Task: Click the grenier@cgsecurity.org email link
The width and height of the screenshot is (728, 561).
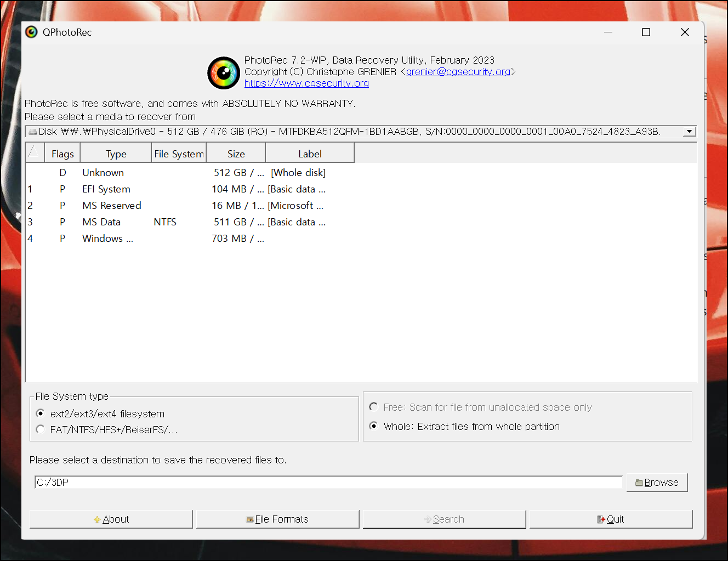Action: tap(458, 72)
